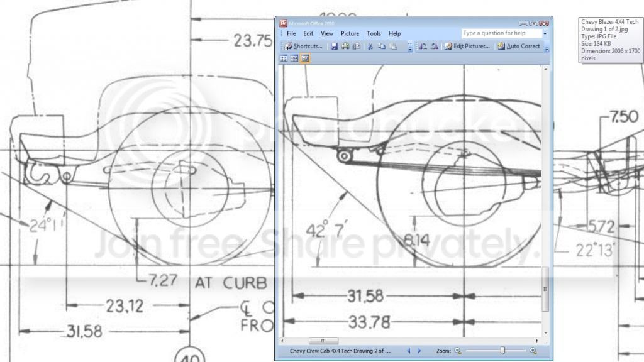The image size is (644, 362).
Task: Switch to Filmstrip view
Action: tap(294, 58)
